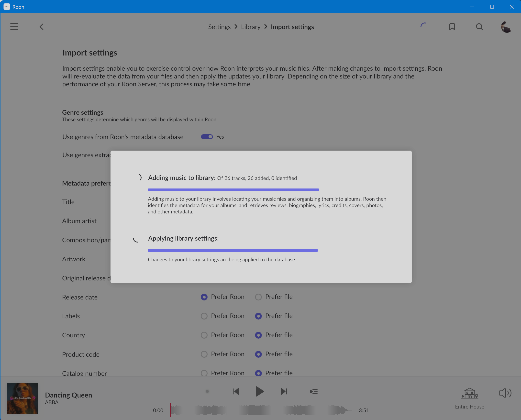The width and height of the screenshot is (521, 420).
Task: Click the Album artist setting label
Action: (x=79, y=221)
